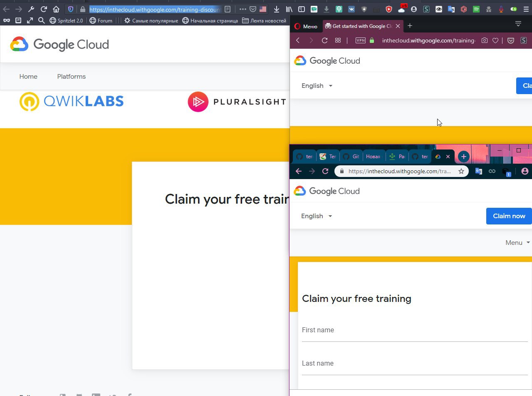The width and height of the screenshot is (532, 396).
Task: Select Chrome tab labeled Новая
Action: pyautogui.click(x=374, y=157)
